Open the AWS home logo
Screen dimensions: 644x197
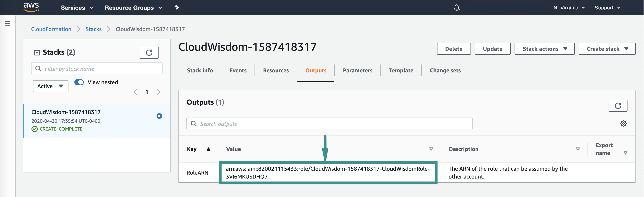pyautogui.click(x=31, y=7)
